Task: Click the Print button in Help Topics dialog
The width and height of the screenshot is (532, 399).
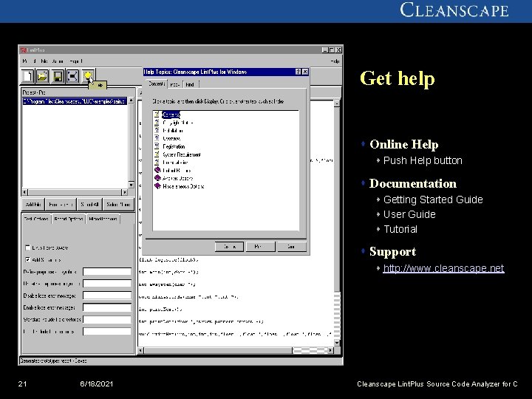Action: [260, 247]
